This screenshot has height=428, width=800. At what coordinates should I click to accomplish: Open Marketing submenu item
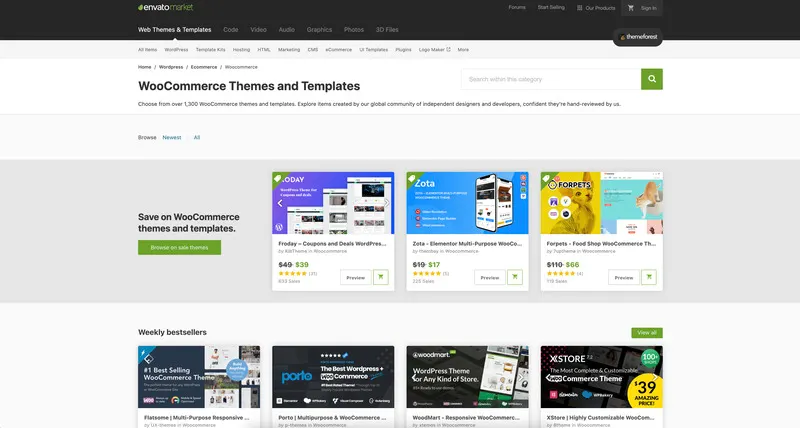coord(289,49)
